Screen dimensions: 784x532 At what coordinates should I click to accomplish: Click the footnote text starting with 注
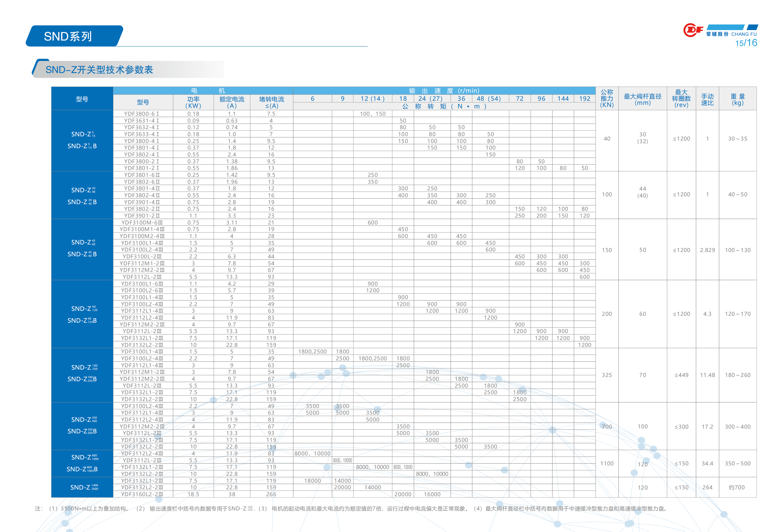[x=351, y=508]
